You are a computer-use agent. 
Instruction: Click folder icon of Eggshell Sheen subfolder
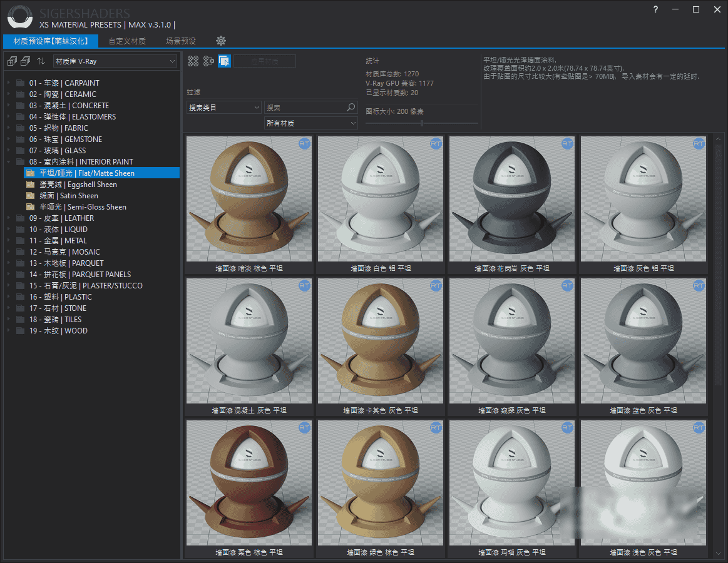31,185
